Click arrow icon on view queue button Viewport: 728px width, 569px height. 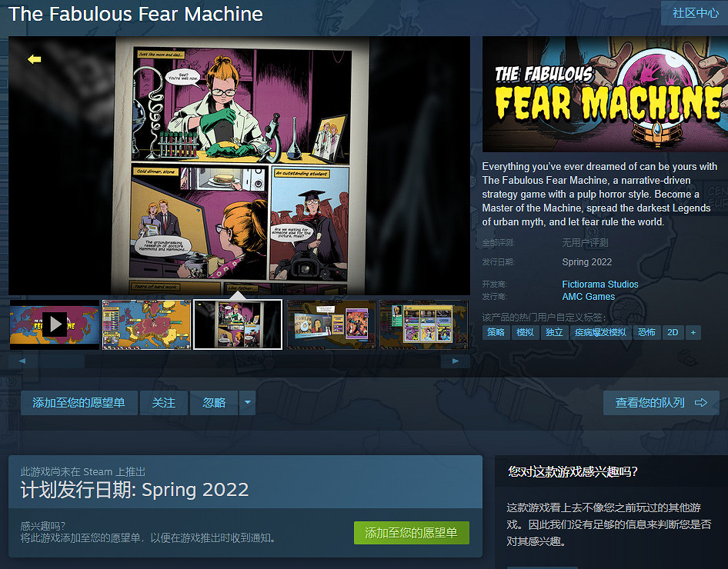pyautogui.click(x=701, y=402)
